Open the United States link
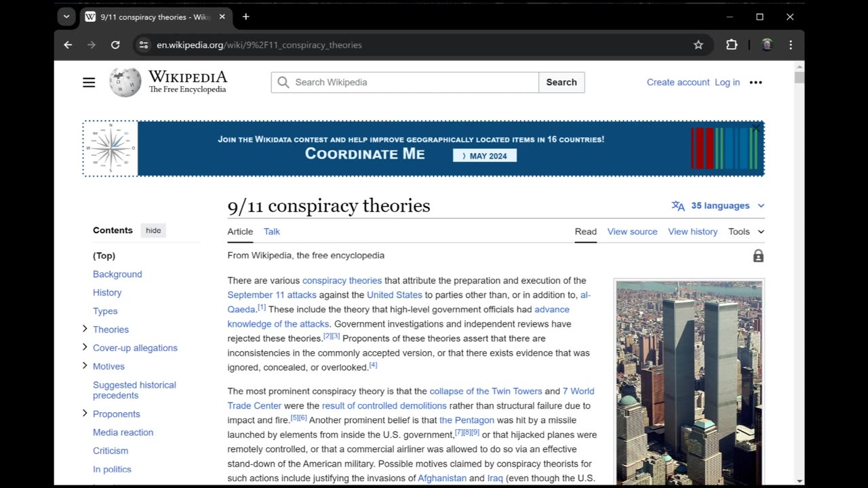Image resolution: width=868 pixels, height=488 pixels. 395,295
